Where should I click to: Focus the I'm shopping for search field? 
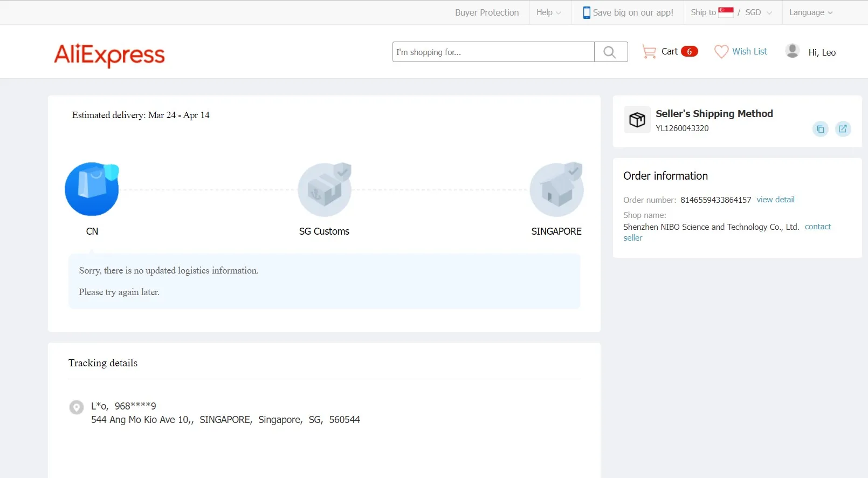point(493,52)
